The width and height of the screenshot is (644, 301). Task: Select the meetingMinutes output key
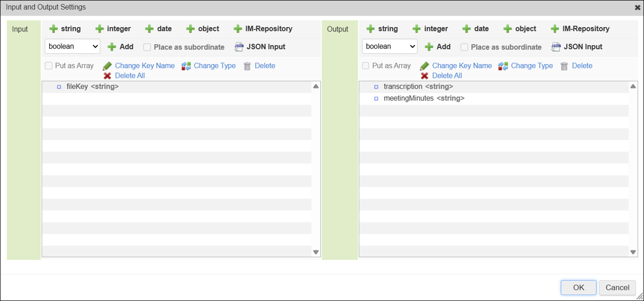pyautogui.click(x=423, y=98)
